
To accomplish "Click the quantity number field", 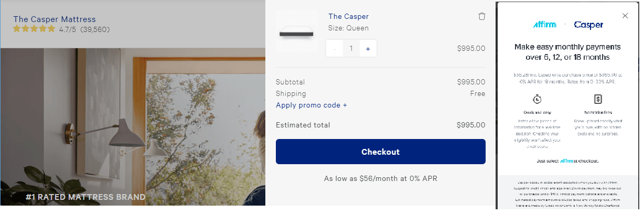I will click(351, 48).
